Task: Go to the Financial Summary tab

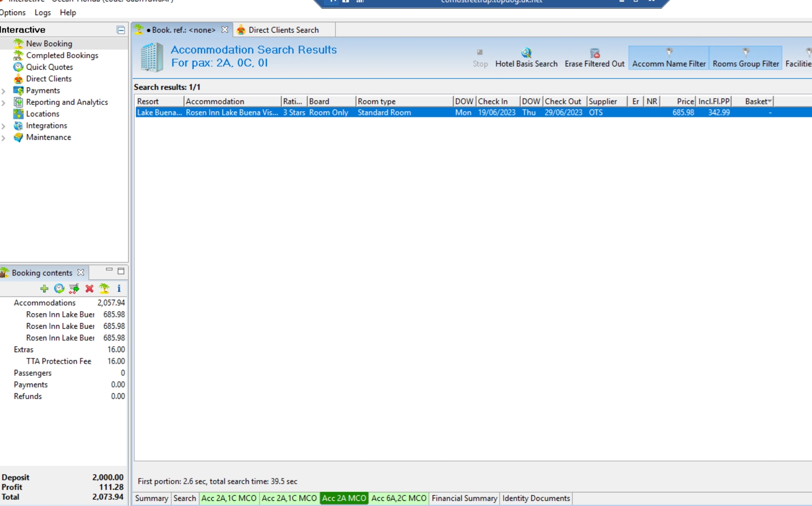Action: (x=464, y=498)
